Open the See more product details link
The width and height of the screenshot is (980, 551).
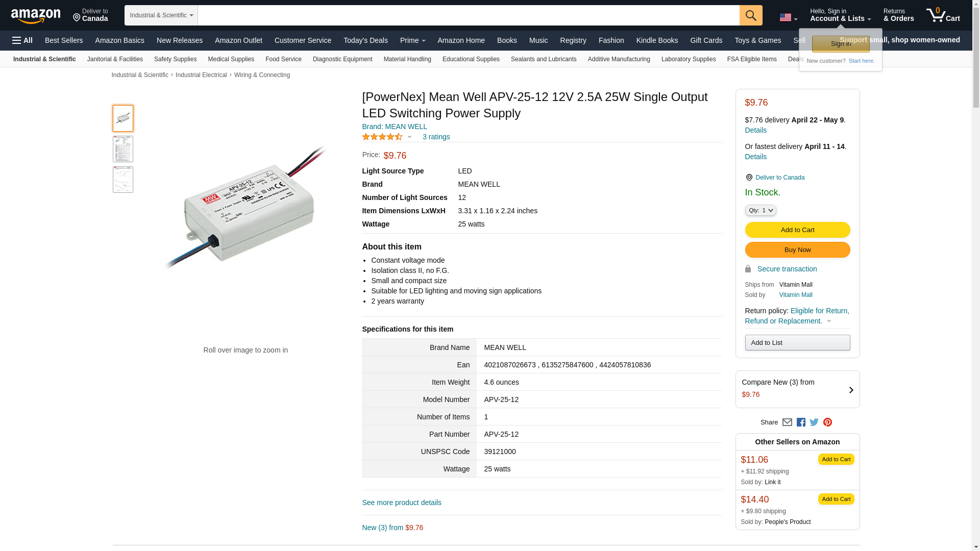[402, 503]
